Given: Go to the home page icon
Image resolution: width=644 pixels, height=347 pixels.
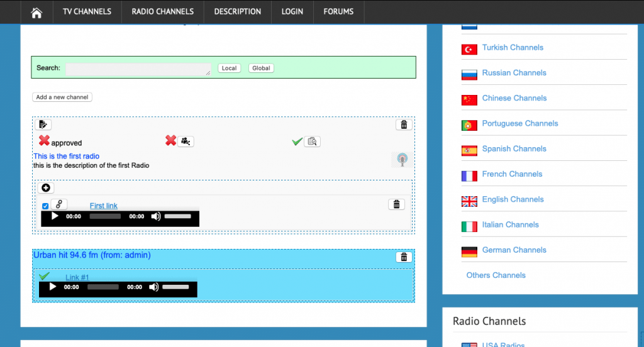Looking at the screenshot, I should (36, 13).
